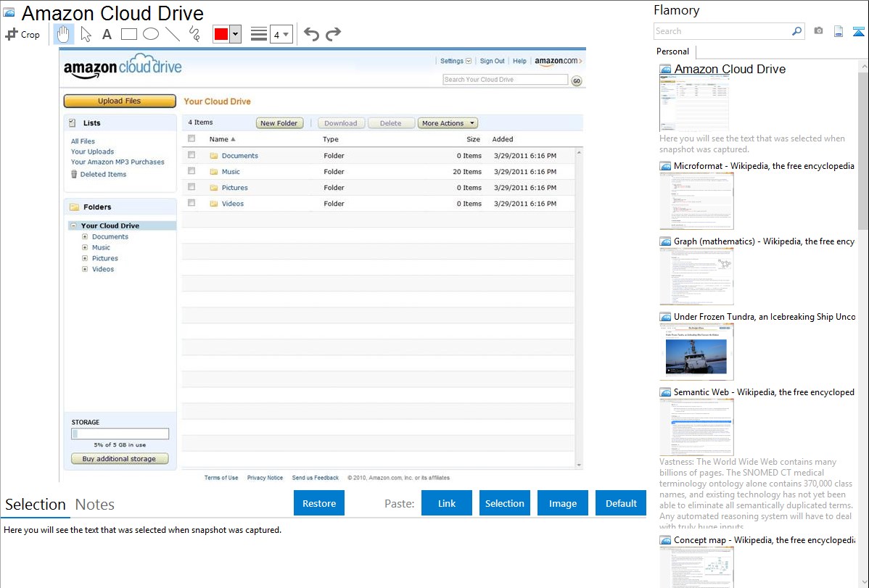Open the Privacy Notice link
The width and height of the screenshot is (869, 588).
click(265, 478)
